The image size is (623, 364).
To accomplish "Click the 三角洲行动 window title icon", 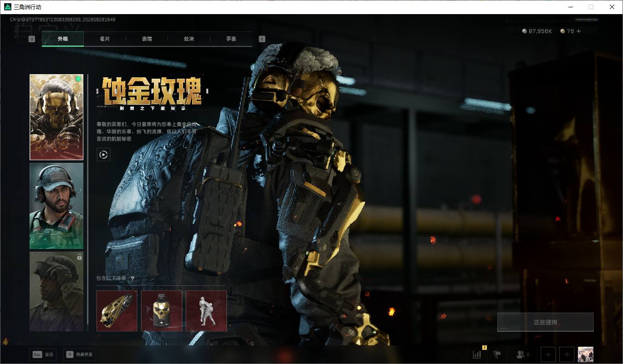I will (8, 7).
